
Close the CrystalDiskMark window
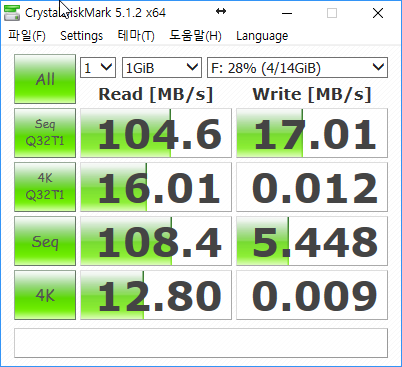pos(378,13)
